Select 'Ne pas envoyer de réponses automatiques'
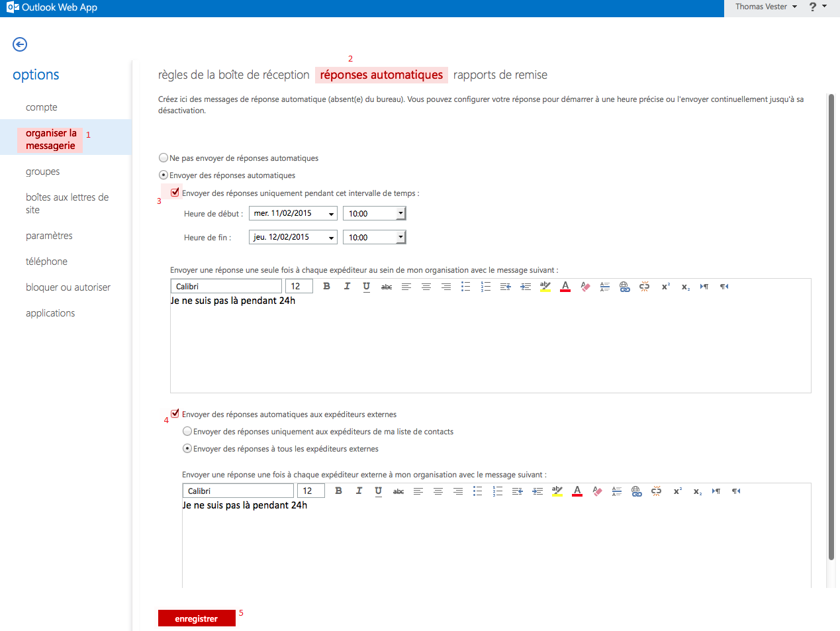Screen dimensions: 840x631 [x=163, y=158]
